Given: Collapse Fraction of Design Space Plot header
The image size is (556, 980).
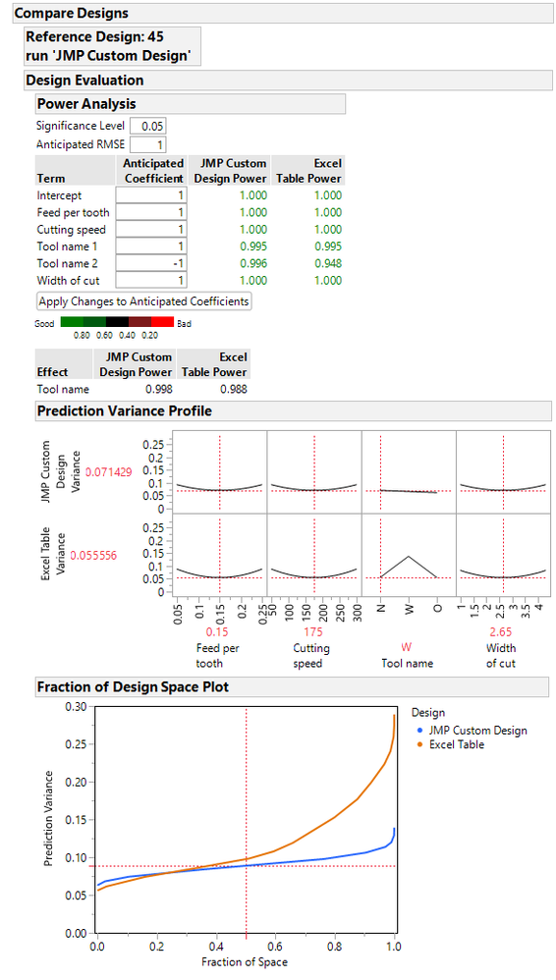Looking at the screenshot, I should [x=294, y=686].
